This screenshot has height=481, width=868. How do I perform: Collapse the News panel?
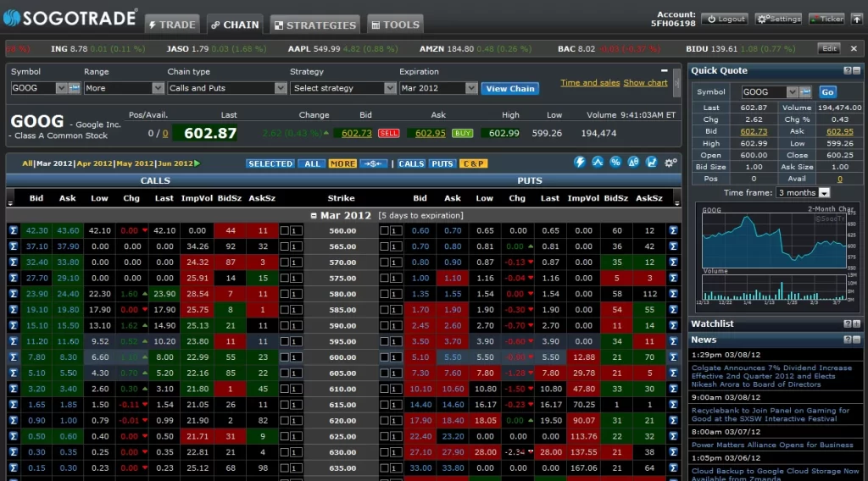click(x=856, y=340)
